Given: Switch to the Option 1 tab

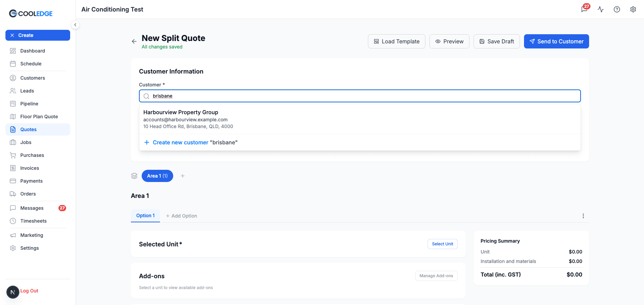Looking at the screenshot, I should [145, 216].
